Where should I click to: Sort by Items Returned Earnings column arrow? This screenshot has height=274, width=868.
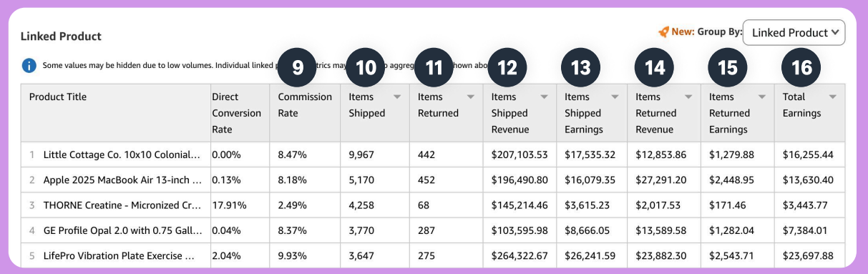pyautogui.click(x=761, y=97)
